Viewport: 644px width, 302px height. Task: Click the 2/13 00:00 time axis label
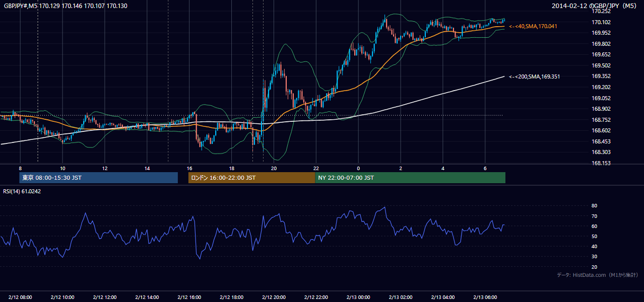tap(359, 297)
